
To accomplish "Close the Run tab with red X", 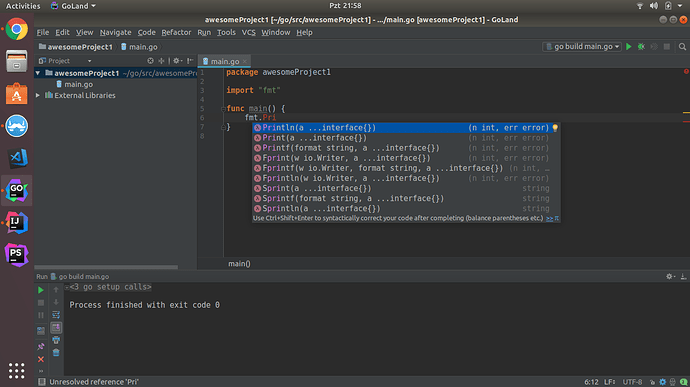I will coord(41,359).
